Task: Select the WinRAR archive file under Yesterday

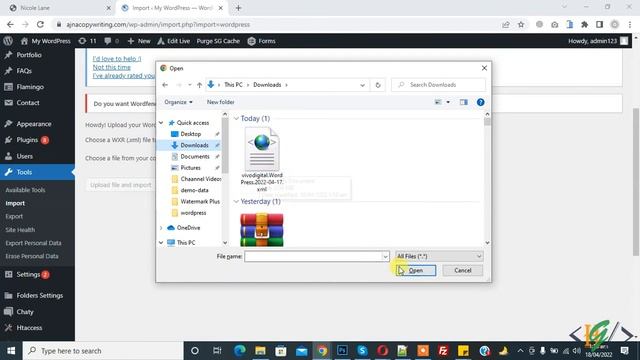Action: (x=262, y=230)
